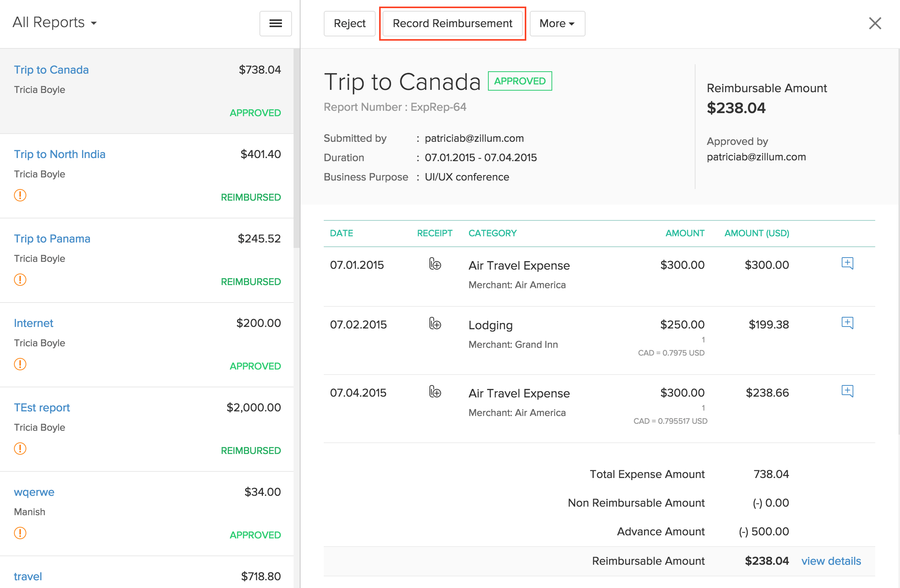Image resolution: width=900 pixels, height=588 pixels.
Task: Click the warning icon on the TEst report
Action: click(20, 449)
